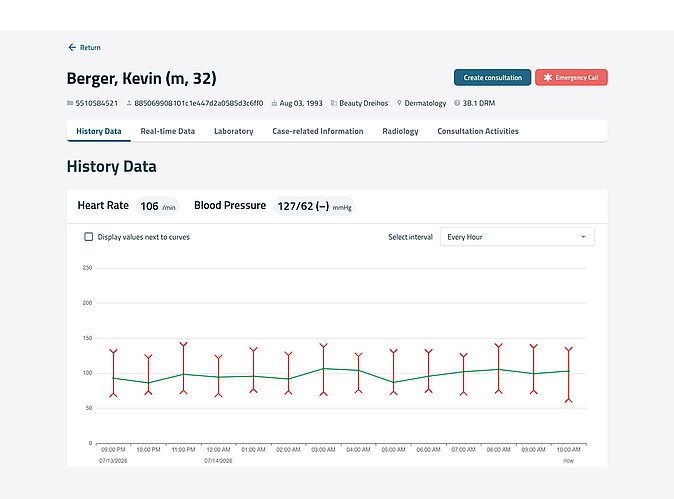Click the Heart Rate 106 /min value badge
674x499 pixels.
point(157,206)
